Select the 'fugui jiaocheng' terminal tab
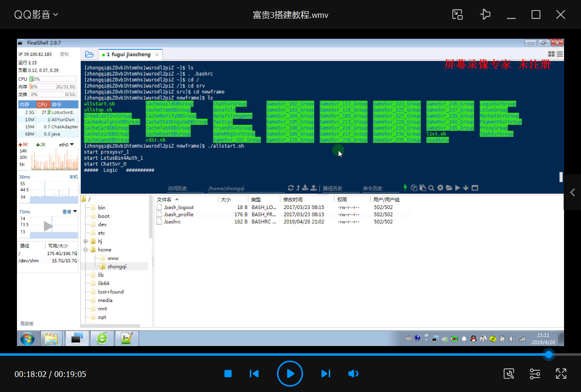Image resolution: width=581 pixels, height=392 pixels. (x=129, y=55)
